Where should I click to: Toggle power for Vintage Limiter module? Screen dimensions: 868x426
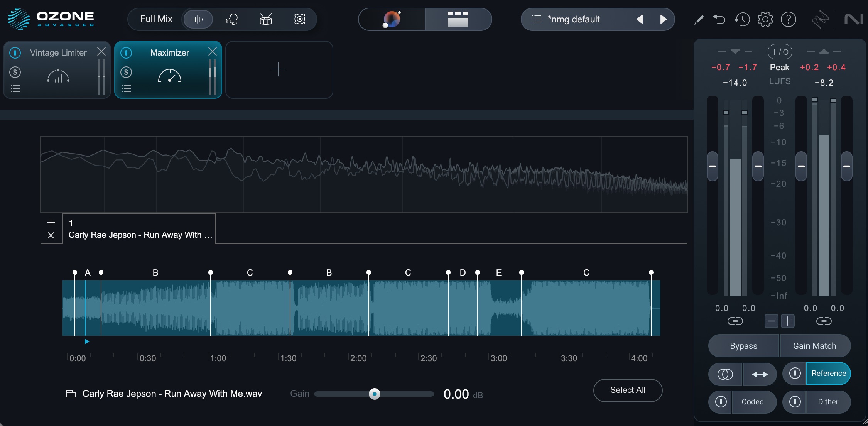(15, 52)
